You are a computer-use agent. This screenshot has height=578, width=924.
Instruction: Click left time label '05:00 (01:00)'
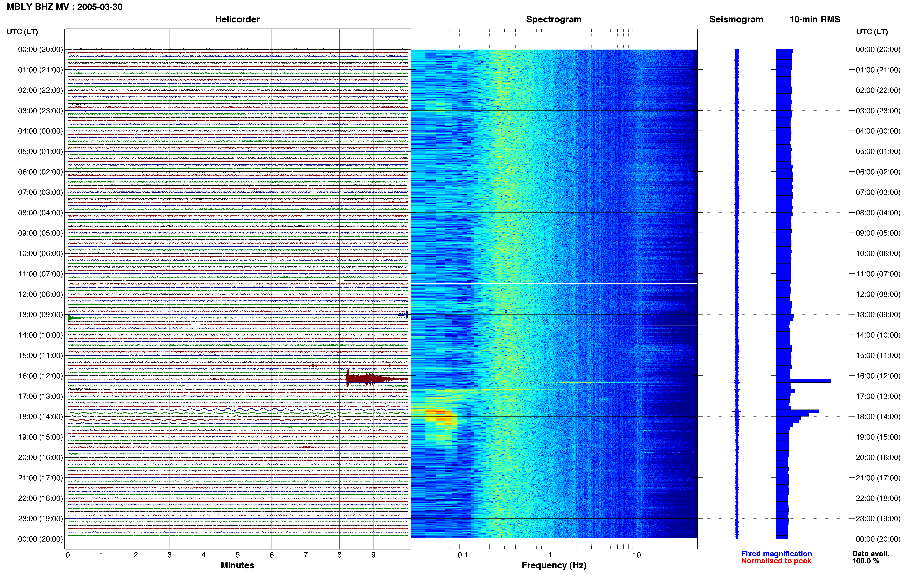pyautogui.click(x=41, y=151)
